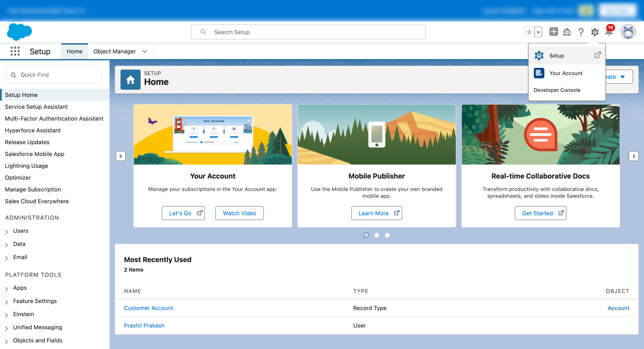Open the notifications bell
Viewport: 644px width, 349px height.
(609, 33)
